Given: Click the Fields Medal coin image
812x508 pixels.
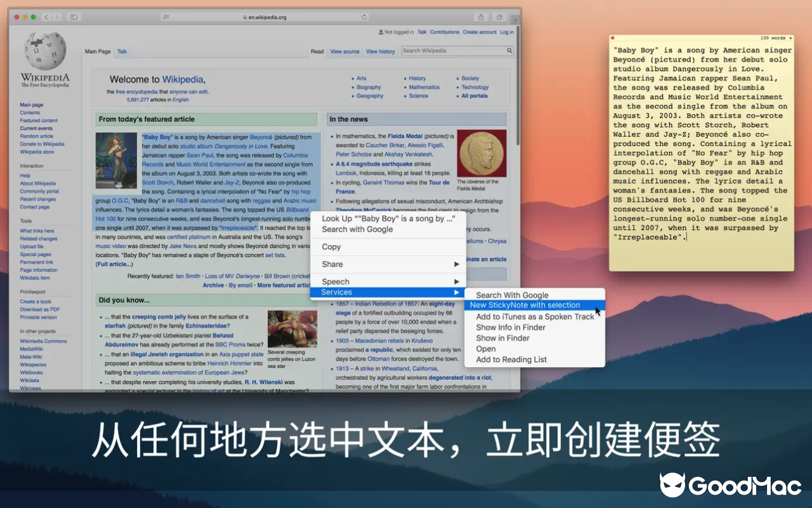Looking at the screenshot, I should (481, 154).
